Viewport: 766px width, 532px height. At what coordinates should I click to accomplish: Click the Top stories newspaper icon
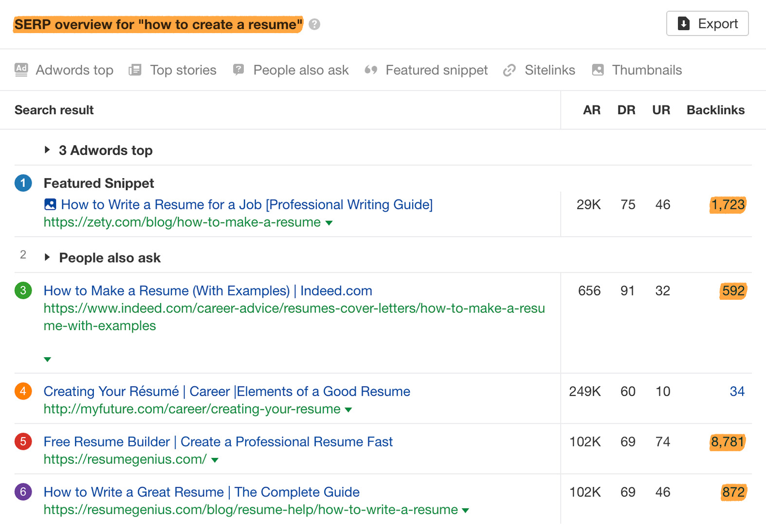point(135,70)
